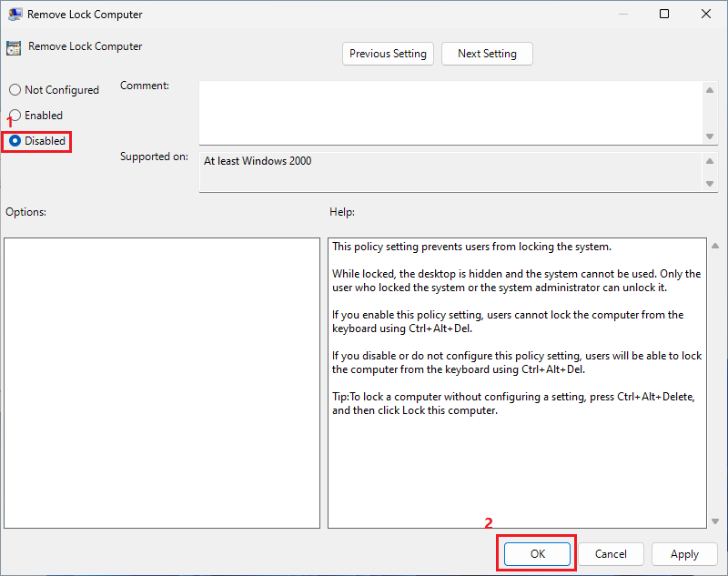Viewport: 728px width, 576px height.
Task: Click Supported on box scroll up arrow
Action: (x=710, y=161)
